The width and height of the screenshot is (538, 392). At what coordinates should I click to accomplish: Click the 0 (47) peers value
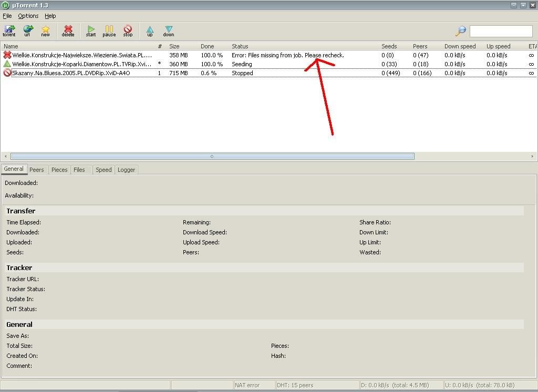click(421, 55)
